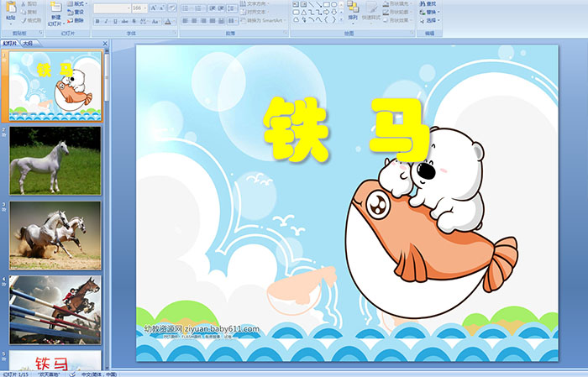Open Shape Fill (形状填充) colors

[397, 3]
